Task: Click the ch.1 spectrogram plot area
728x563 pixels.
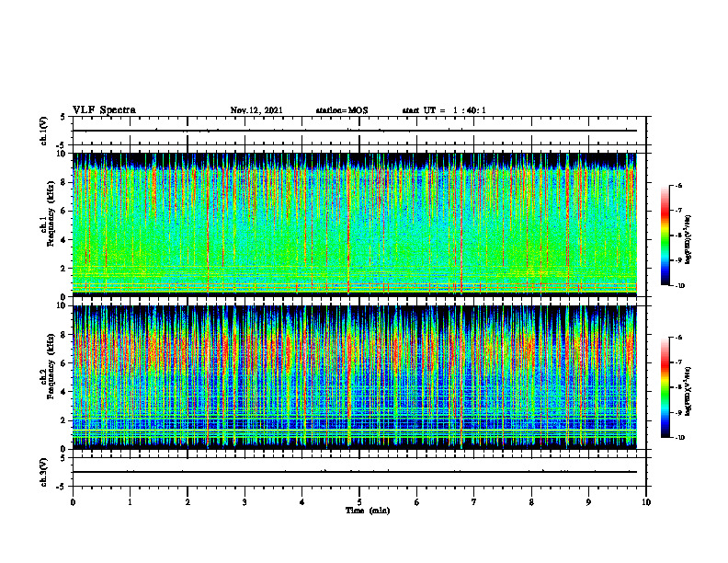Action: click(355, 224)
